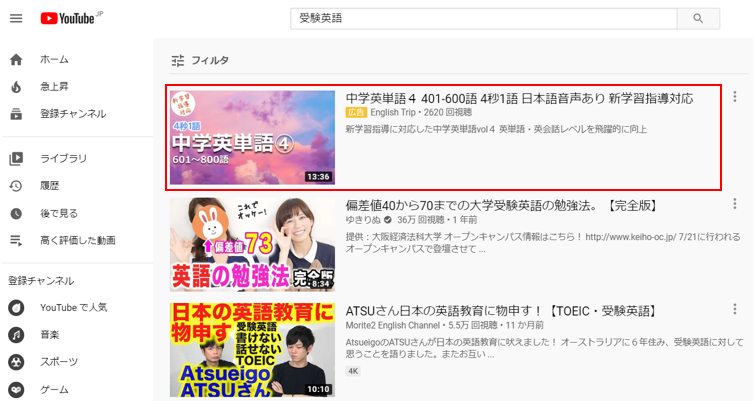Viewport: 754px width, 405px height.
Task: Open 後で見る watch later
Action: 59,213
